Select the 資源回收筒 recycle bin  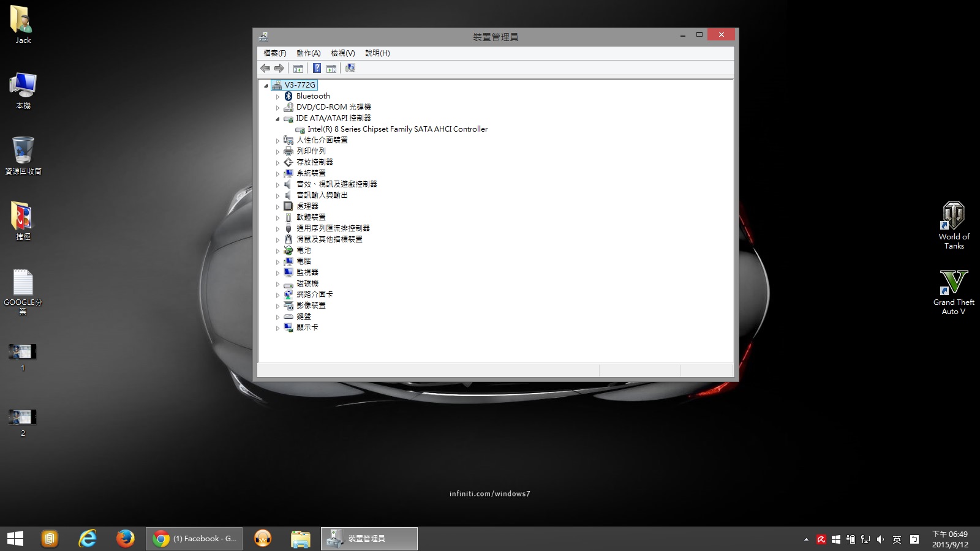23,156
